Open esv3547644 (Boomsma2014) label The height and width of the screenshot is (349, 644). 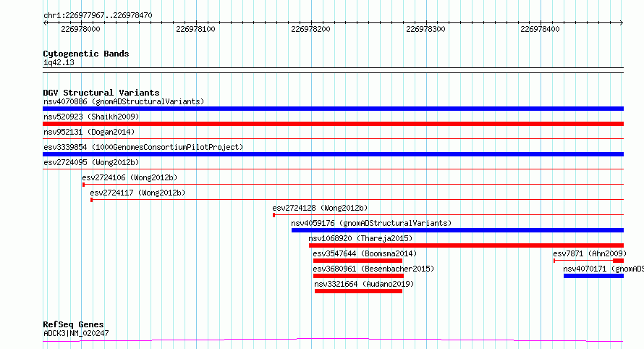click(x=365, y=253)
